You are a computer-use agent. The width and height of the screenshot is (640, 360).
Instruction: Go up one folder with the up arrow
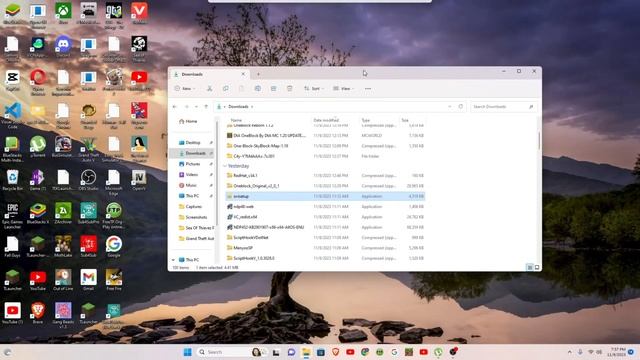[206, 107]
